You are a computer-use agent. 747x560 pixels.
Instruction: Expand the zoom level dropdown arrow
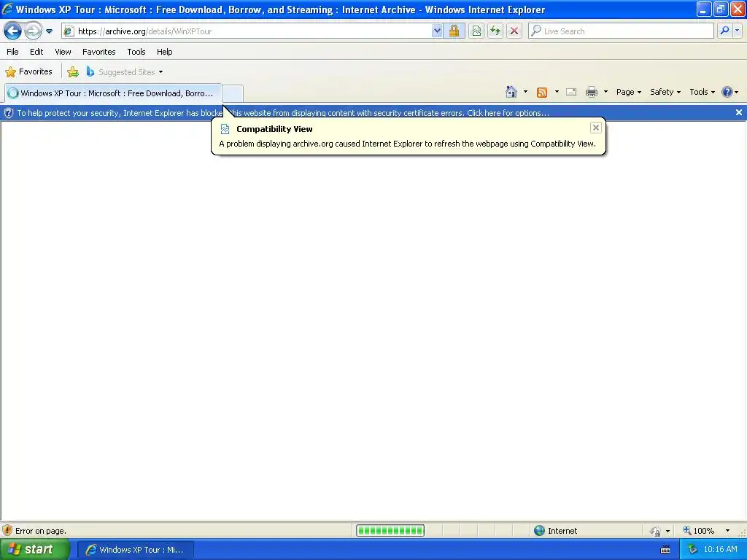(727, 531)
